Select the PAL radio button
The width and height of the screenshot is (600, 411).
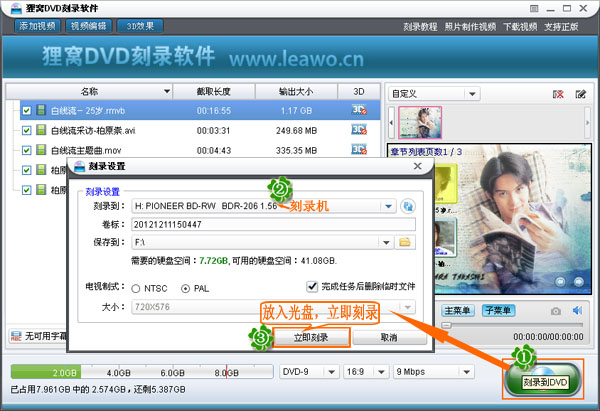click(x=185, y=289)
